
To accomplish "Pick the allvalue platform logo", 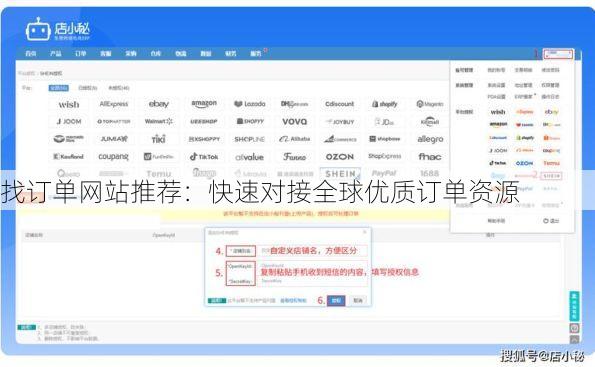I will click(x=249, y=157).
